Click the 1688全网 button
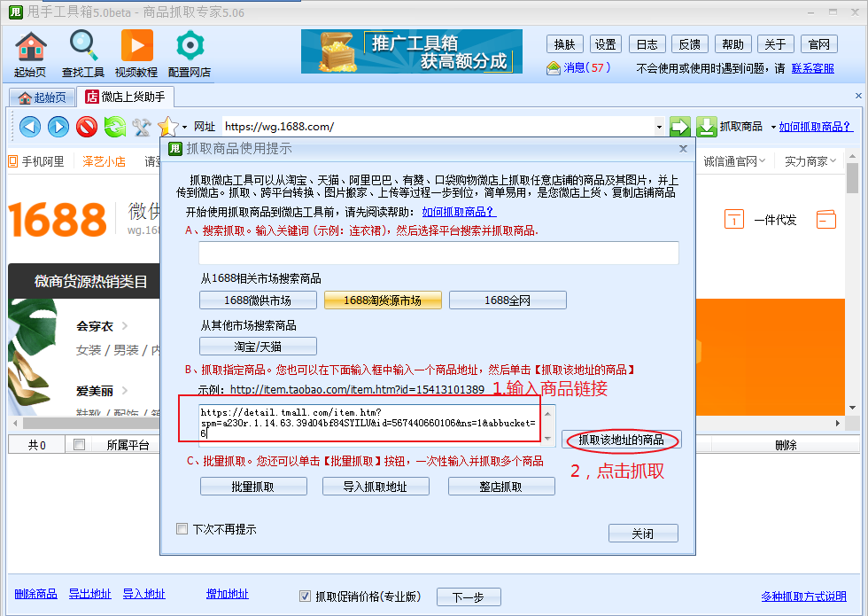This screenshot has height=616, width=868. coord(508,300)
